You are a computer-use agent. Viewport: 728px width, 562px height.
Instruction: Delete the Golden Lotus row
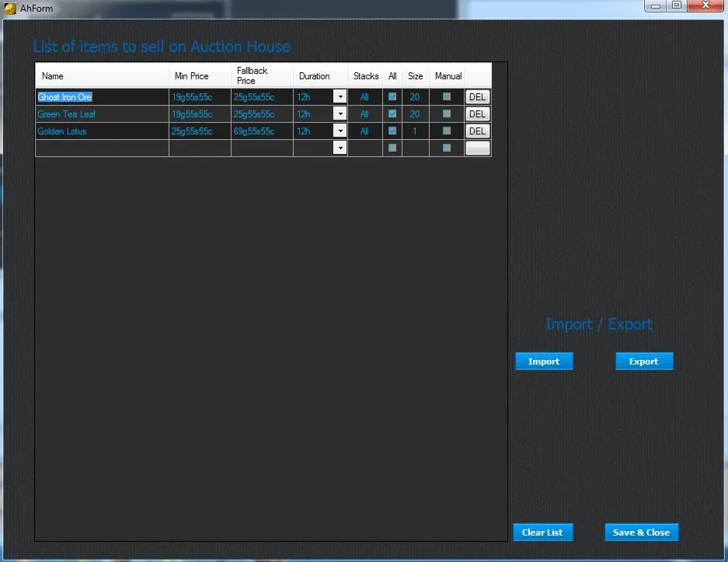tap(477, 131)
